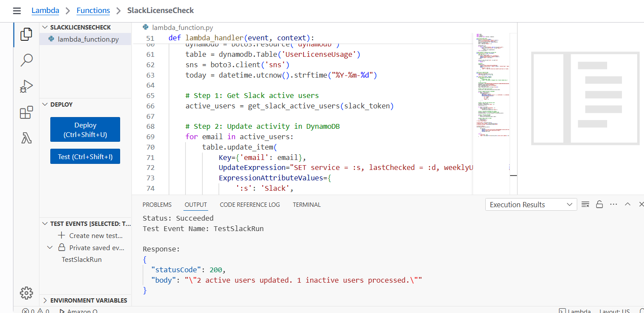
Task: Switch to the OUTPUT tab
Action: click(x=196, y=205)
